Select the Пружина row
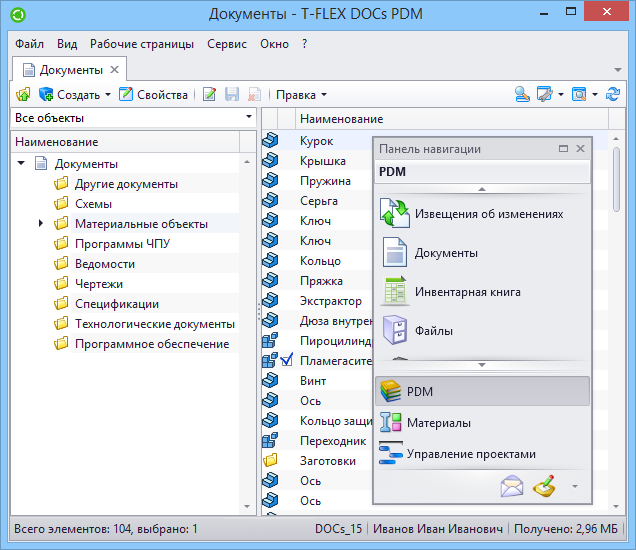This screenshot has height=550, width=636. tap(325, 181)
